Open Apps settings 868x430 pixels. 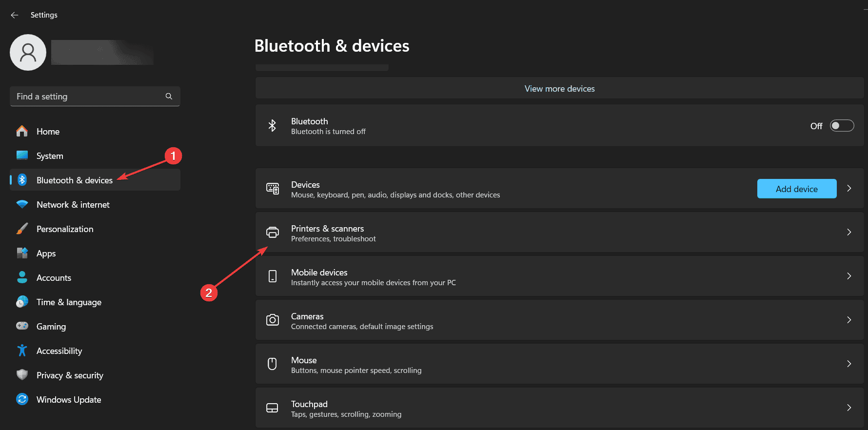pos(95,253)
